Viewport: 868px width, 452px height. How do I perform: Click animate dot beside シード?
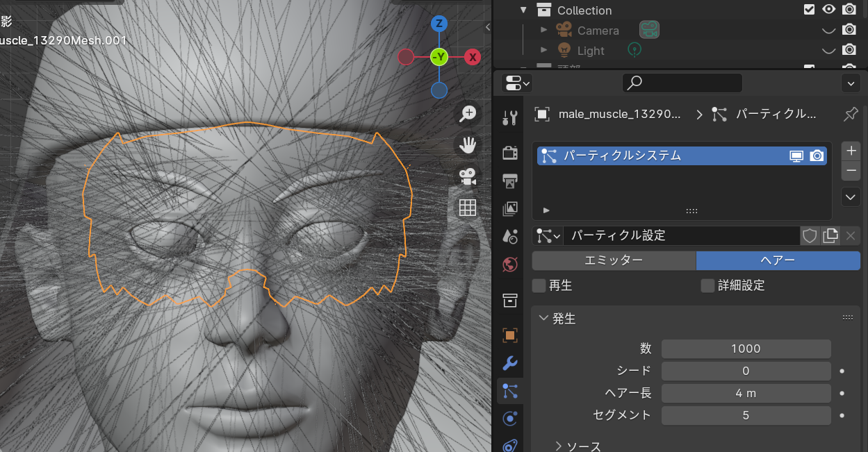point(842,371)
